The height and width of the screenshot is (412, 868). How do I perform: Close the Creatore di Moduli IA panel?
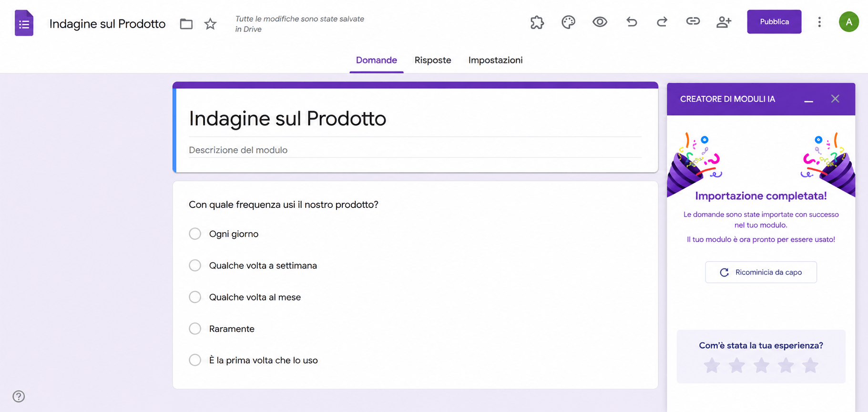[835, 99]
